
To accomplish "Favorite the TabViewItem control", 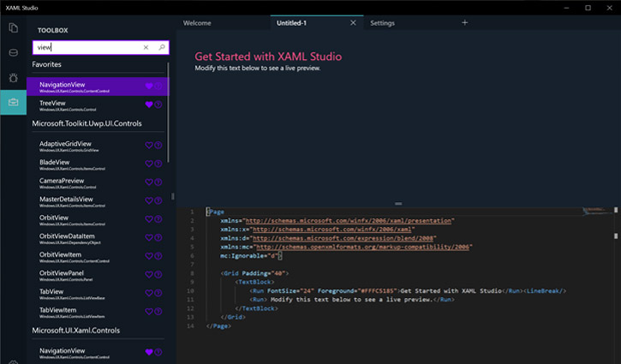I will pyautogui.click(x=149, y=312).
